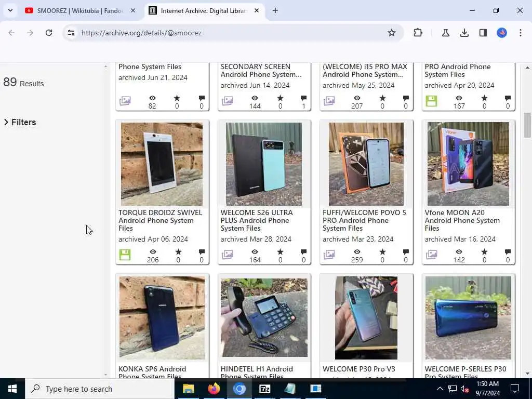This screenshot has width=532, height=399.
Task: Bookmark this page with the star icon
Action: click(392, 33)
